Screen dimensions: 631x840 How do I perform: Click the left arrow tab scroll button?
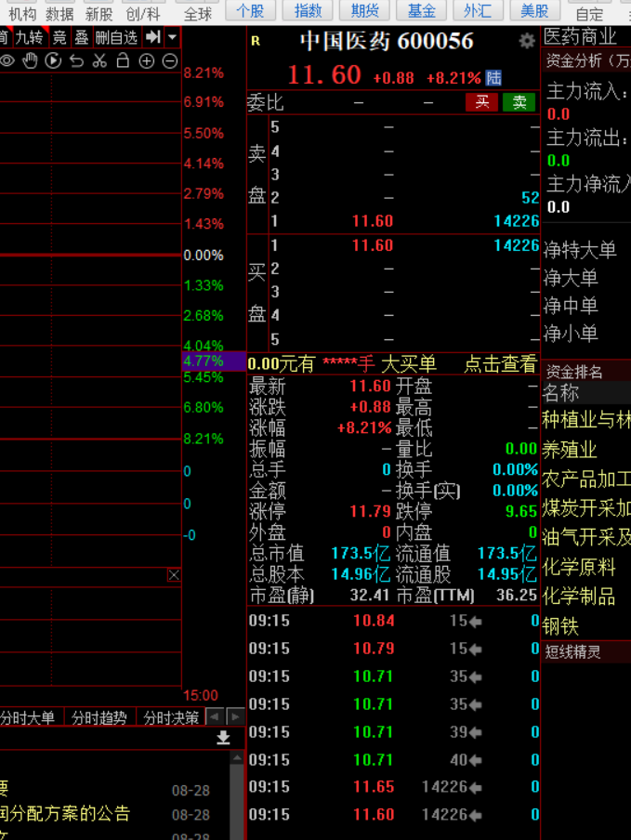(x=215, y=716)
